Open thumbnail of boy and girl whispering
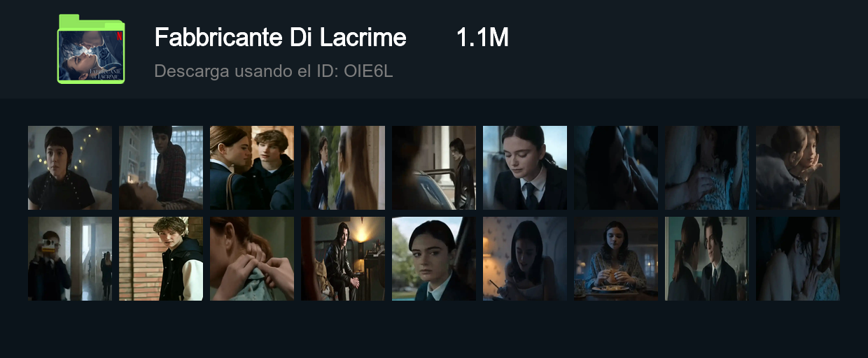The image size is (868, 358). click(252, 168)
